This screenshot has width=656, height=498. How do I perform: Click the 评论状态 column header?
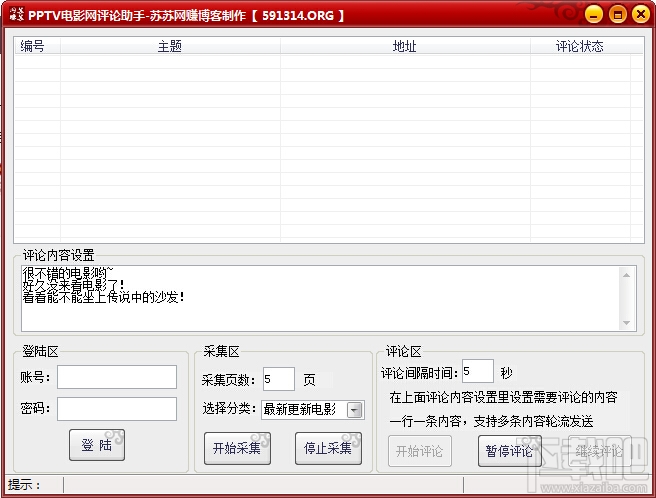click(580, 46)
